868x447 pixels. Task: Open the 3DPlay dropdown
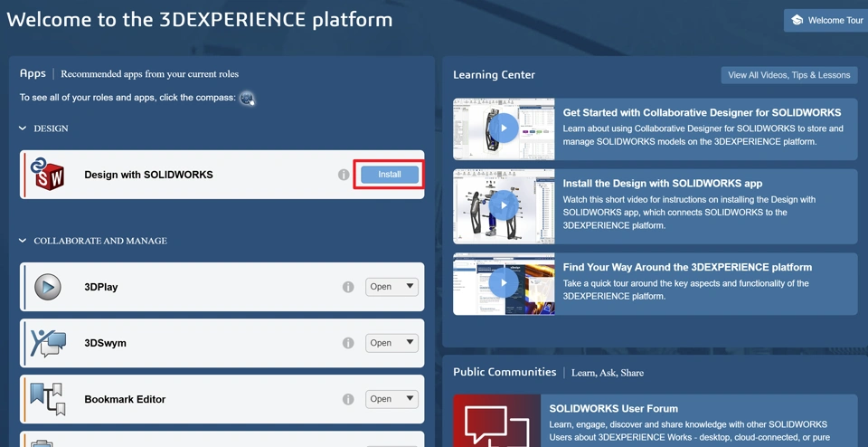[x=392, y=287]
